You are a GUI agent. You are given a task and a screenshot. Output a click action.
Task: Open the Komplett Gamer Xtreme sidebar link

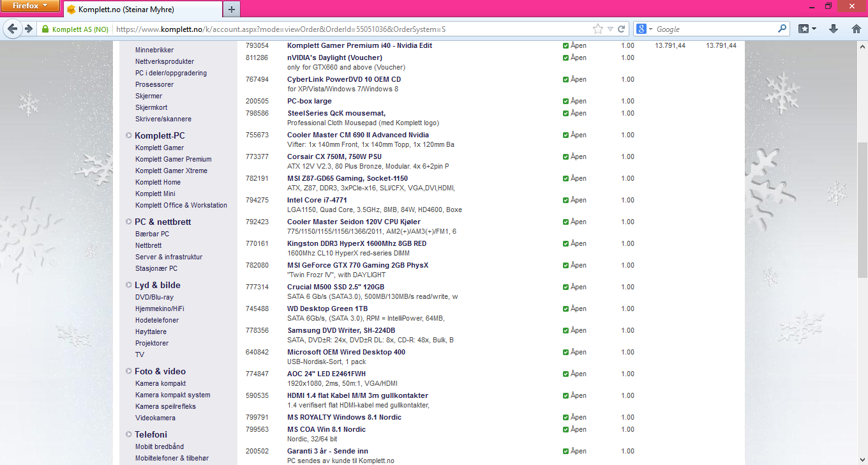click(x=171, y=171)
